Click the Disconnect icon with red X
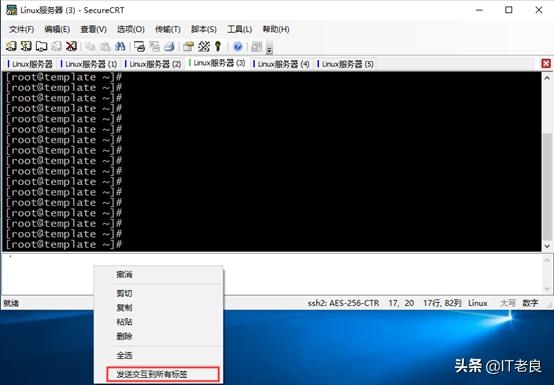 coord(71,46)
